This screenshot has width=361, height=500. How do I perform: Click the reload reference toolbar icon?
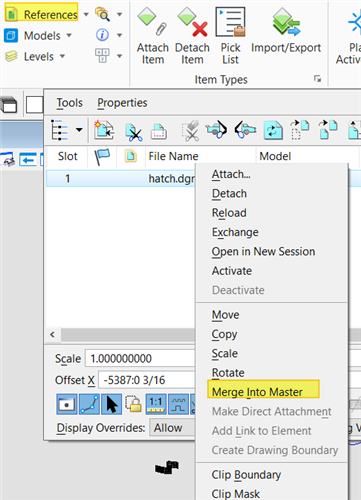pos(273,130)
